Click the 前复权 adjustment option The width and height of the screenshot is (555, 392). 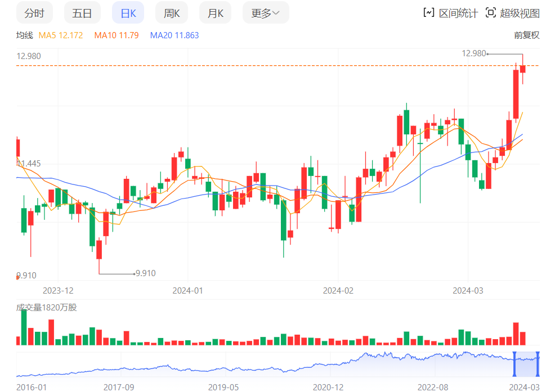click(527, 35)
